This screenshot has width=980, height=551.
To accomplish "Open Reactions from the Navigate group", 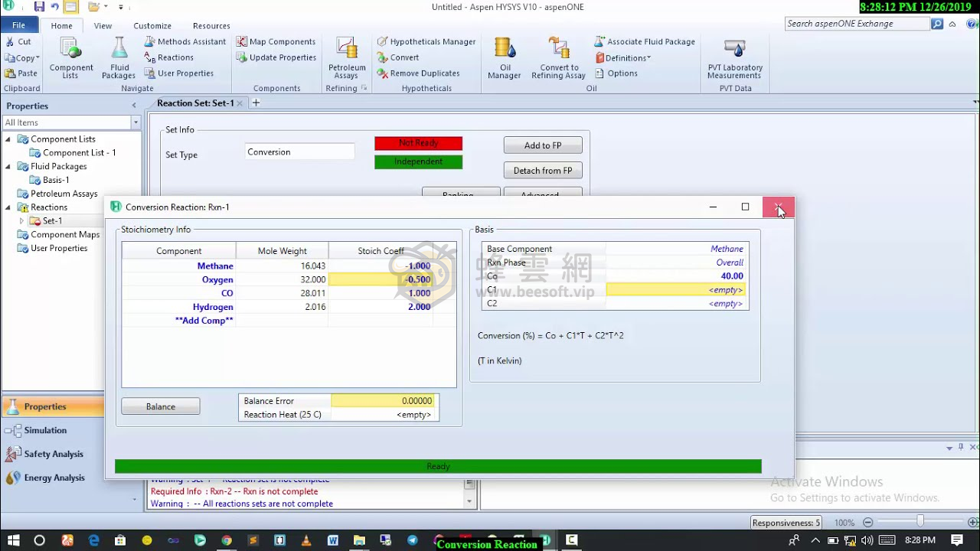I will coord(168,57).
